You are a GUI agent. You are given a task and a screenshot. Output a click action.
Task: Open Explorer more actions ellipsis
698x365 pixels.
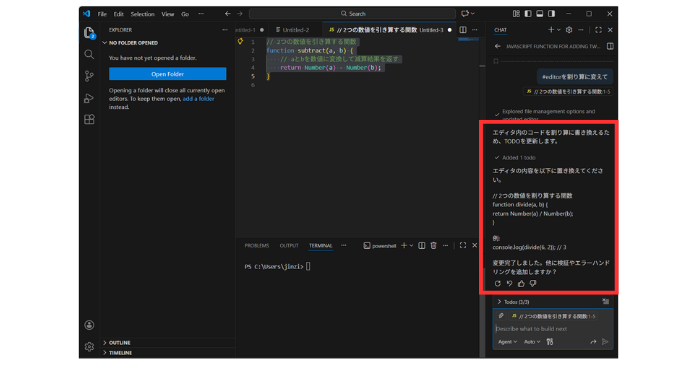[225, 30]
